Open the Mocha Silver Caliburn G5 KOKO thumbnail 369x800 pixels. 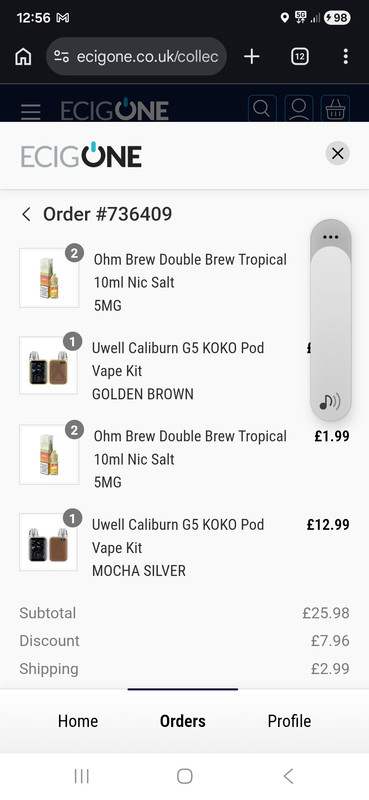48,542
